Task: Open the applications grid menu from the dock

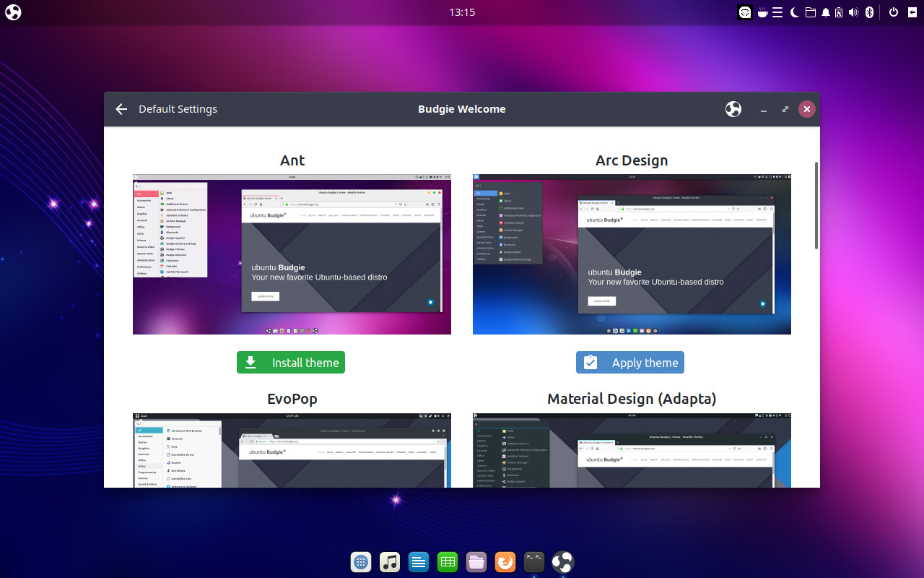Action: coord(361,561)
